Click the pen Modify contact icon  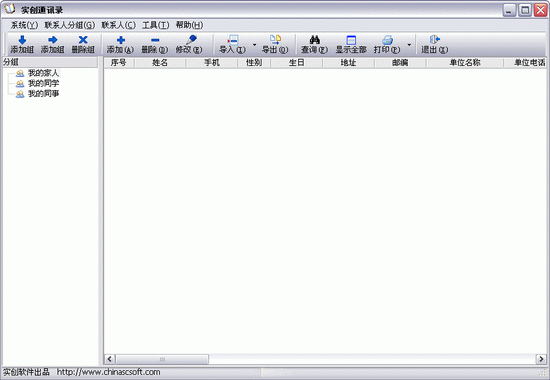click(192, 40)
